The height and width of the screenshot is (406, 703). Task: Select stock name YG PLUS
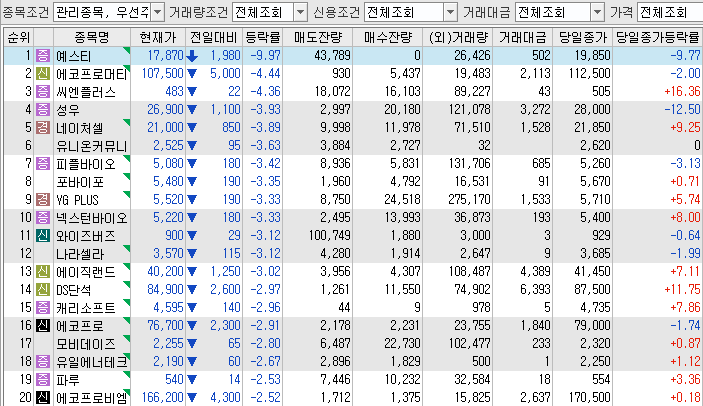coord(77,200)
